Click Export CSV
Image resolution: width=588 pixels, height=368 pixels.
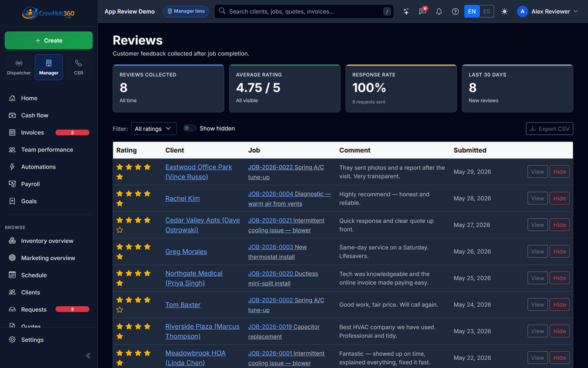[549, 129]
